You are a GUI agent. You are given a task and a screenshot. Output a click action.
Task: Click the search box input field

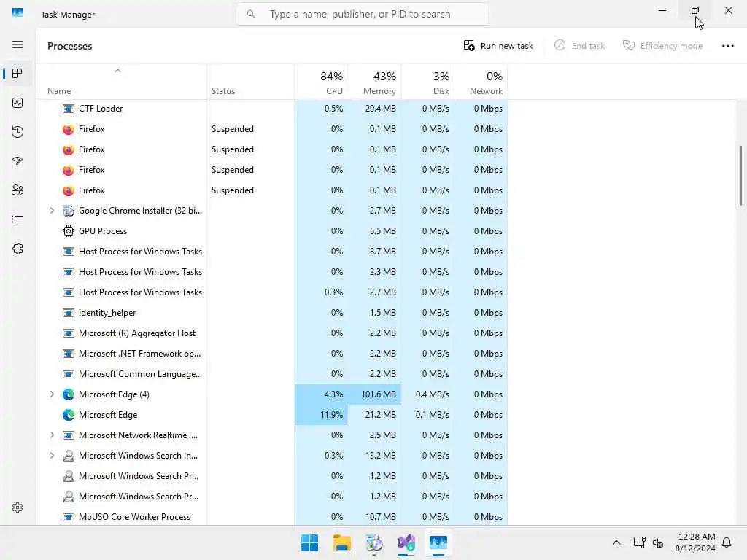pyautogui.click(x=362, y=14)
